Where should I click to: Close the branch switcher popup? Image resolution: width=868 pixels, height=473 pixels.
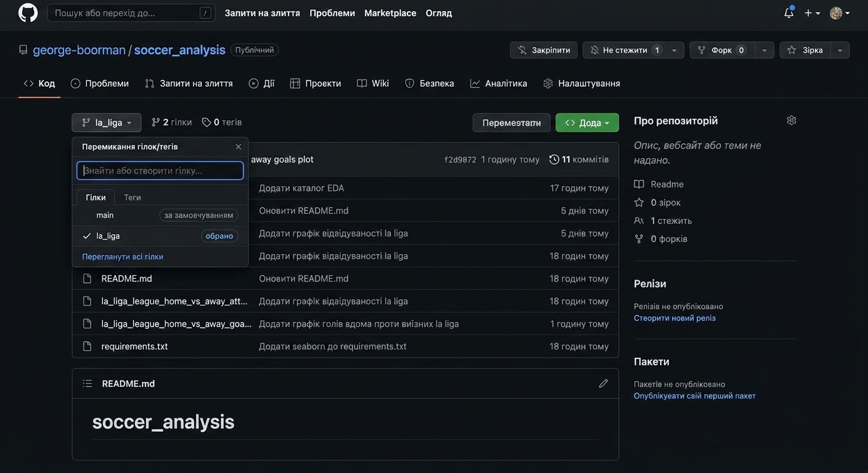pyautogui.click(x=239, y=147)
